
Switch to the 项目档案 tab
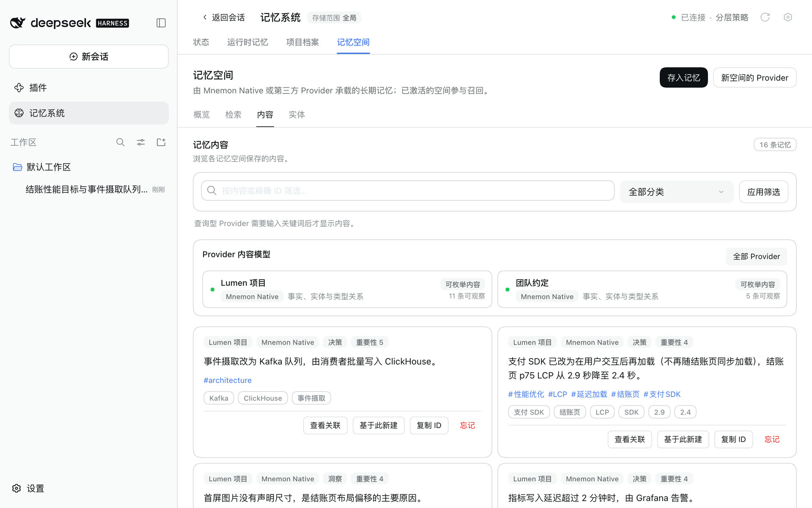click(303, 42)
